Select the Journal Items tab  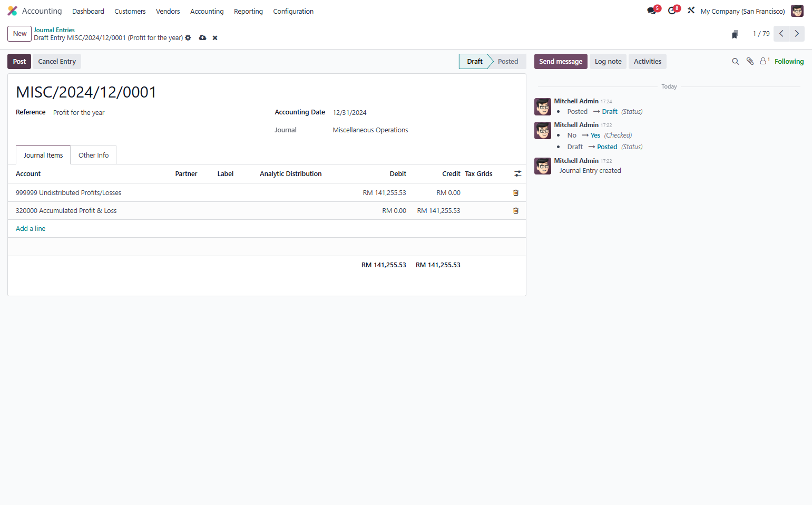[43, 155]
